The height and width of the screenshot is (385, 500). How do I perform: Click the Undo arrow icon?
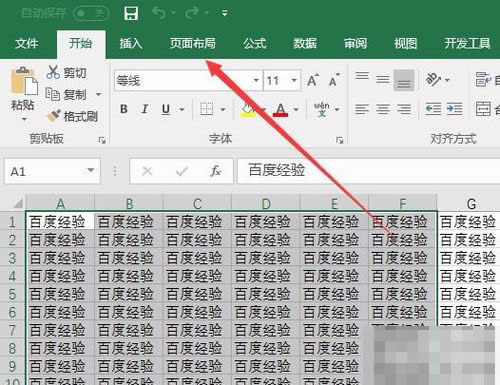pyautogui.click(x=159, y=13)
